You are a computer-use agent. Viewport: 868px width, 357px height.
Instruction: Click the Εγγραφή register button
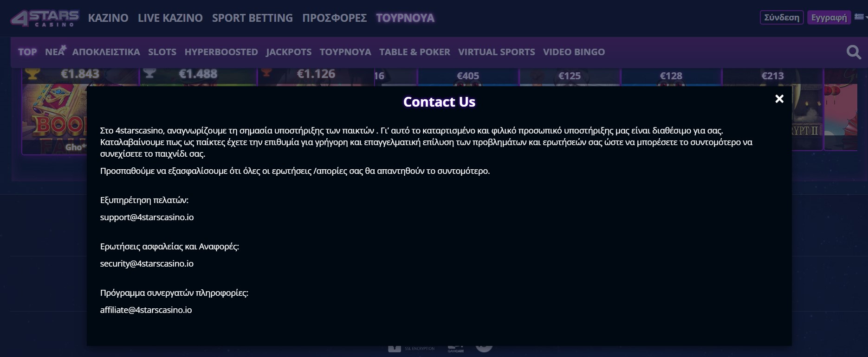pos(829,18)
